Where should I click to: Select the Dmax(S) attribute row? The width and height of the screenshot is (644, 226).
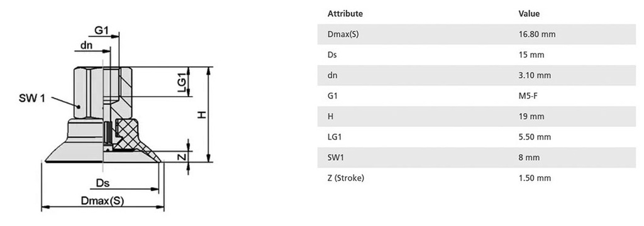coord(477,35)
